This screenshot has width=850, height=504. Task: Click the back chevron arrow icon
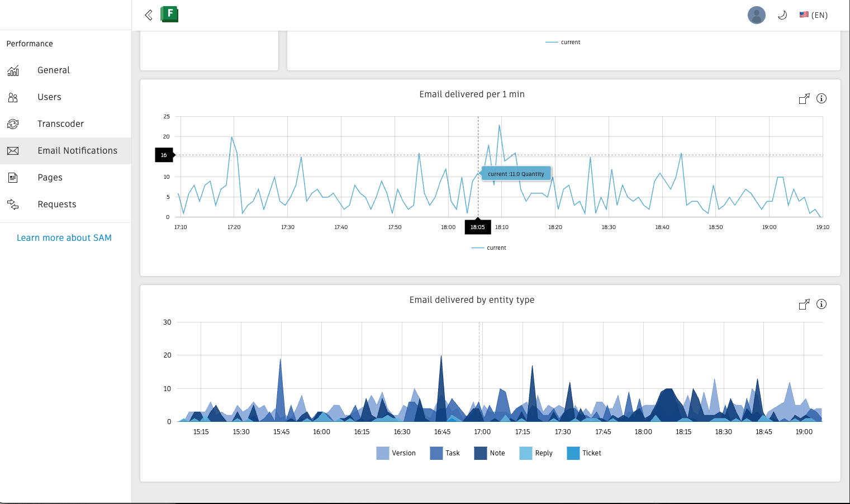(149, 15)
